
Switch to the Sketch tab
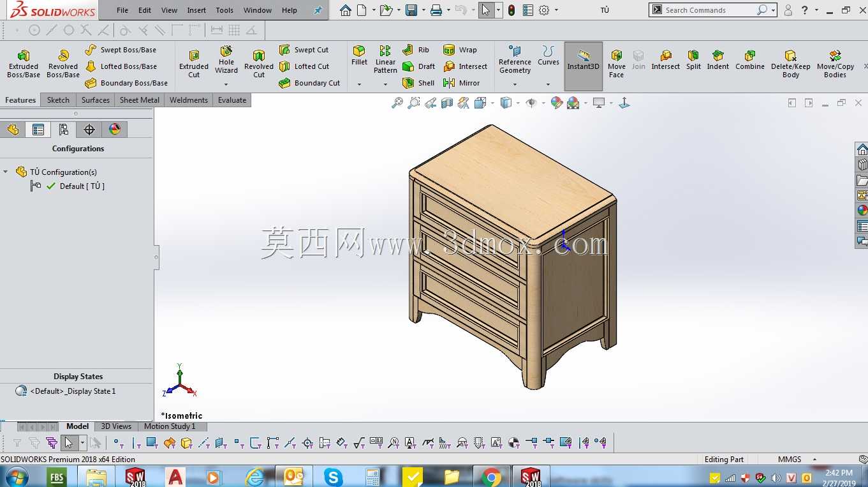58,100
